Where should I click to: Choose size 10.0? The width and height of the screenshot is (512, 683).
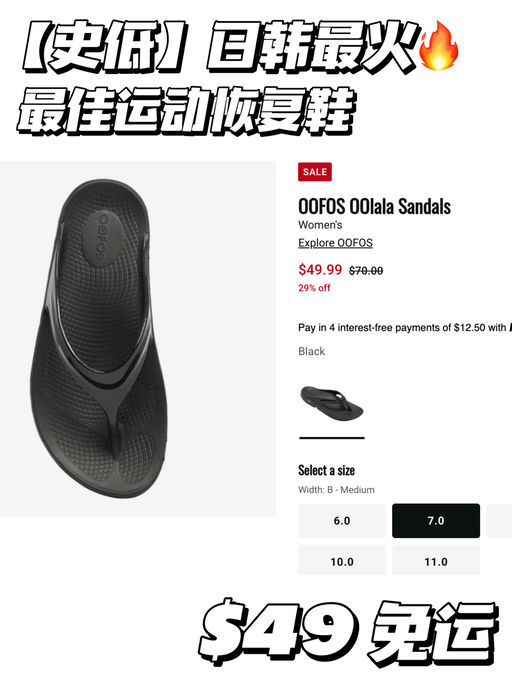pyautogui.click(x=342, y=561)
